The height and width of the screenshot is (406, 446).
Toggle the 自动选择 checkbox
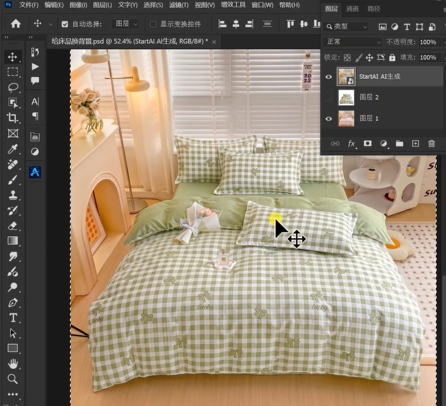tap(65, 24)
